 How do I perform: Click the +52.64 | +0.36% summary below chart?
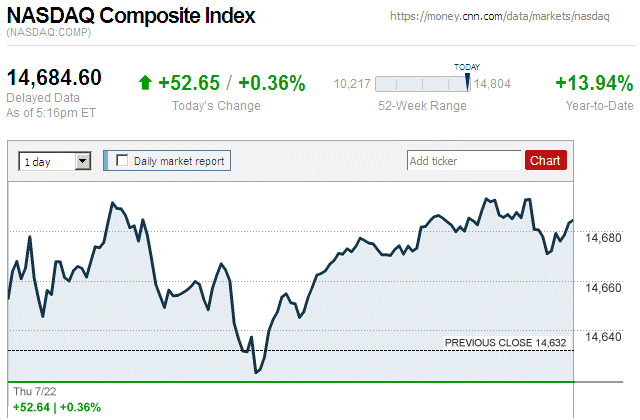56,406
